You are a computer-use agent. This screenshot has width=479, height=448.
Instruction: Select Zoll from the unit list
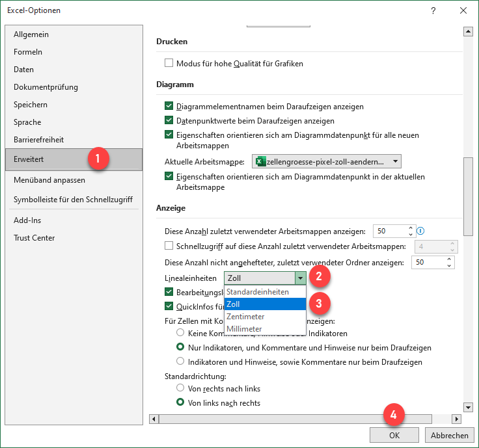265,304
